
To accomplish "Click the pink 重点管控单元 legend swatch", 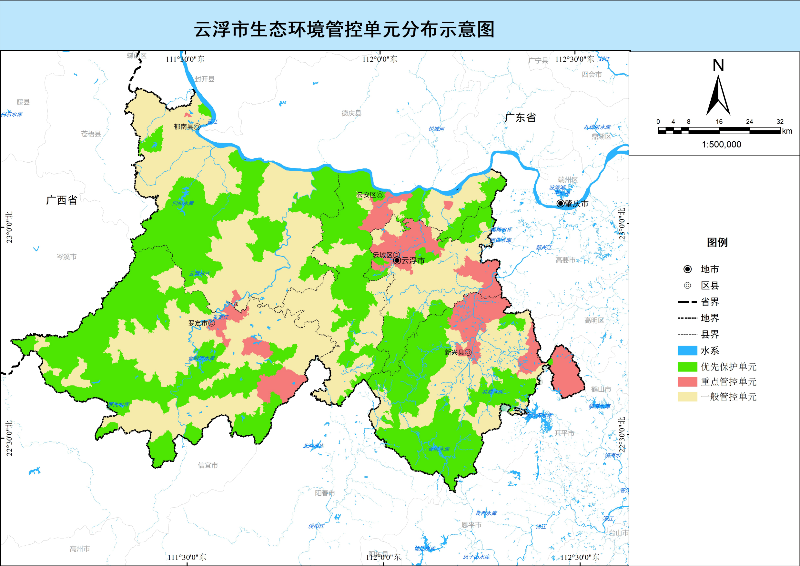I will (686, 382).
